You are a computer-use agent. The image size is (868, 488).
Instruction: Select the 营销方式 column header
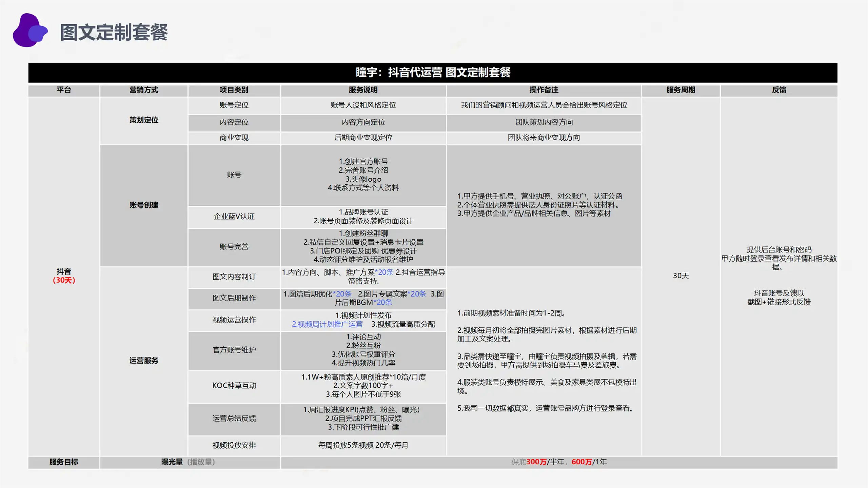(x=144, y=90)
